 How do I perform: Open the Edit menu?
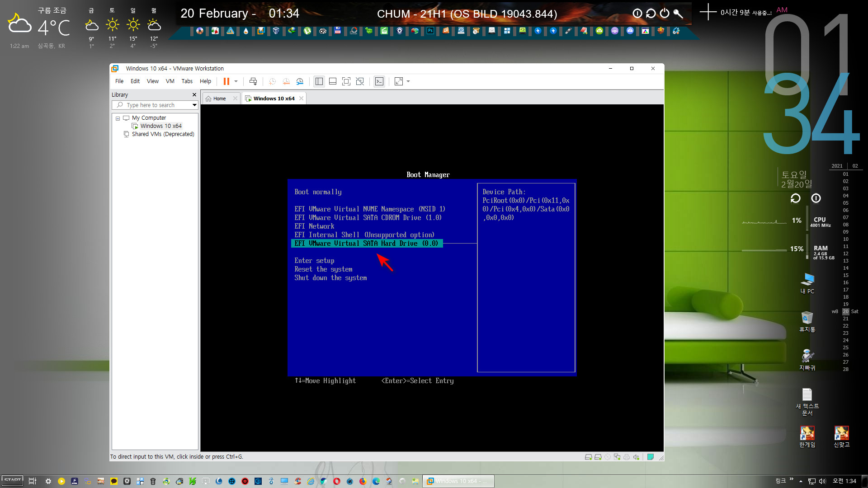coord(135,81)
